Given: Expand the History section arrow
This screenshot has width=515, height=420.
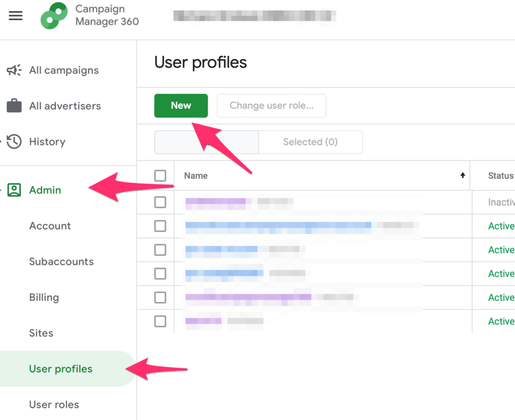Looking at the screenshot, I should coord(2,142).
